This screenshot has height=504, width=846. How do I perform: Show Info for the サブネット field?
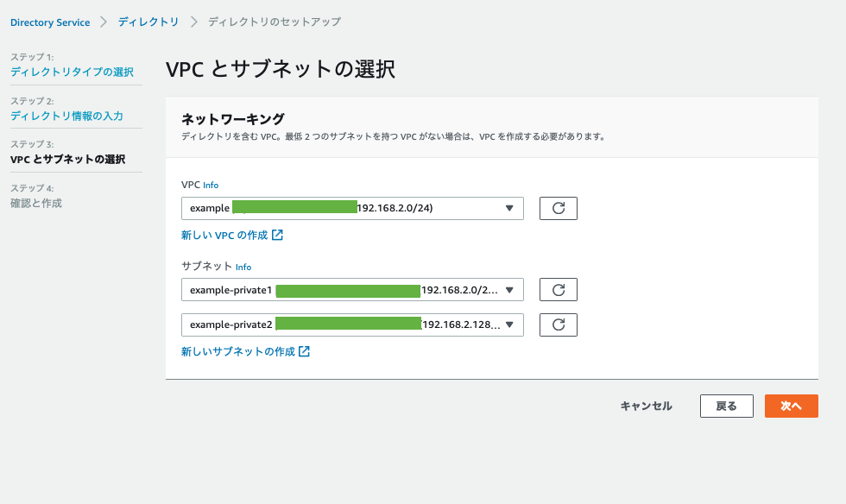point(243,268)
